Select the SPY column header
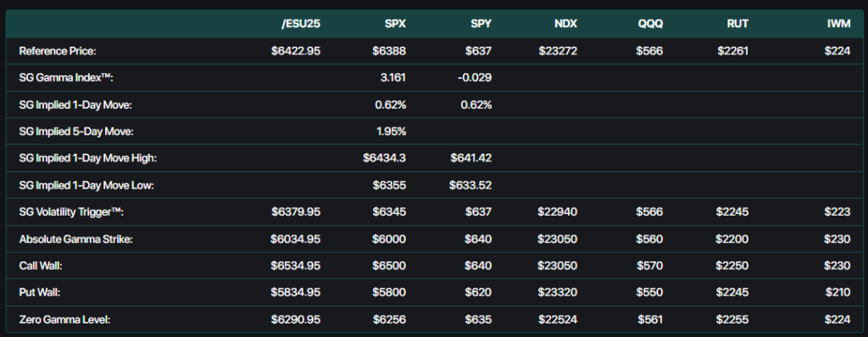This screenshot has height=337, width=868. click(481, 24)
